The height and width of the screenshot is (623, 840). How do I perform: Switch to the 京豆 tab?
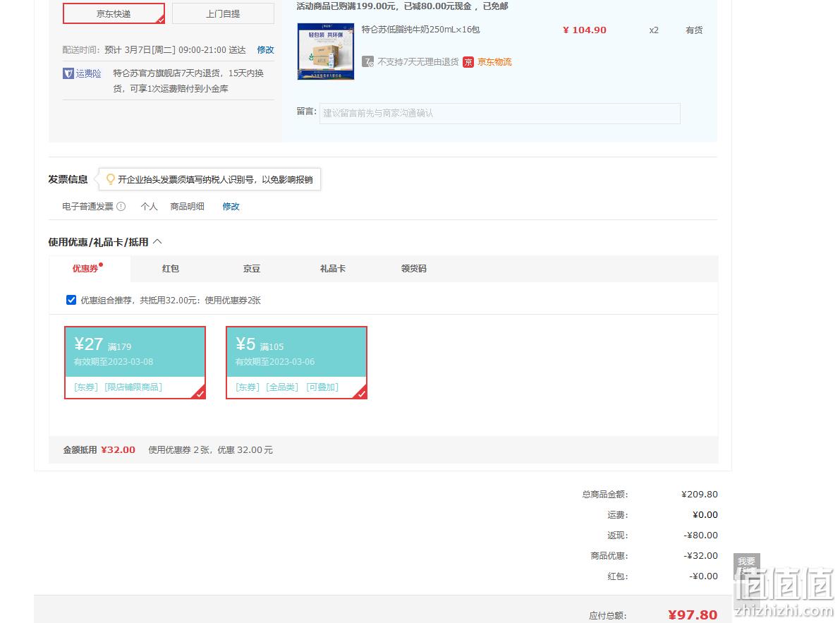click(252, 268)
